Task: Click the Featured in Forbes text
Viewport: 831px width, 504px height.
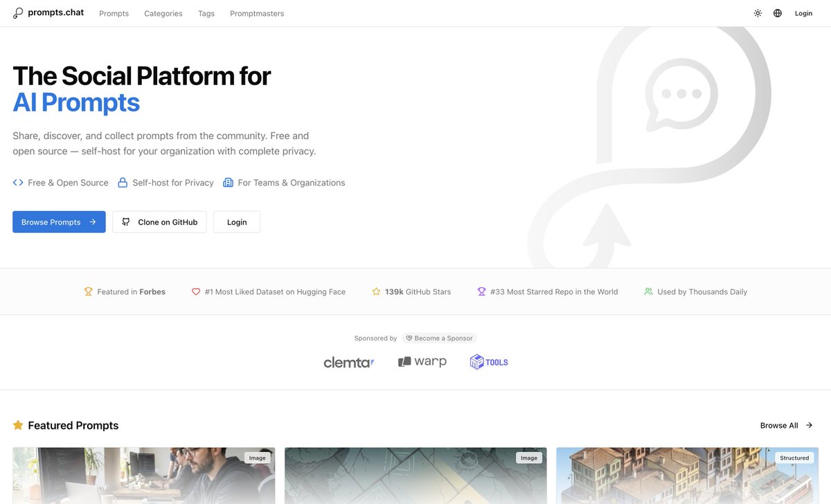Action: 131,291
